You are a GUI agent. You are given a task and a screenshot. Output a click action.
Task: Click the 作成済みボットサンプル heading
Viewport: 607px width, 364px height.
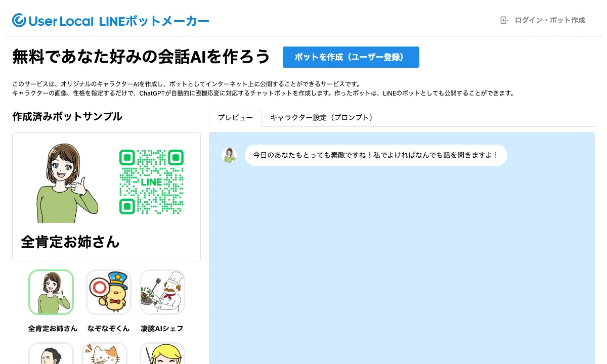(x=67, y=117)
